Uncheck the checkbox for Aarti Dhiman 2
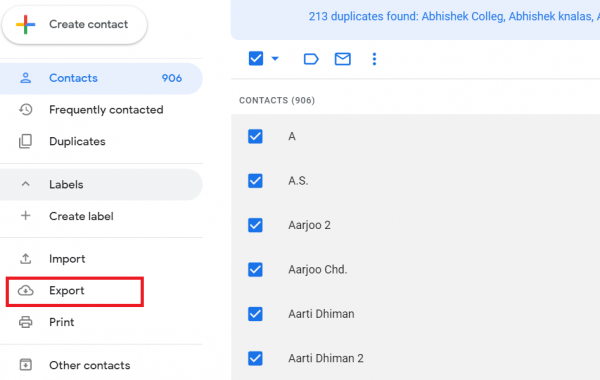The width and height of the screenshot is (600, 380). pyautogui.click(x=255, y=358)
